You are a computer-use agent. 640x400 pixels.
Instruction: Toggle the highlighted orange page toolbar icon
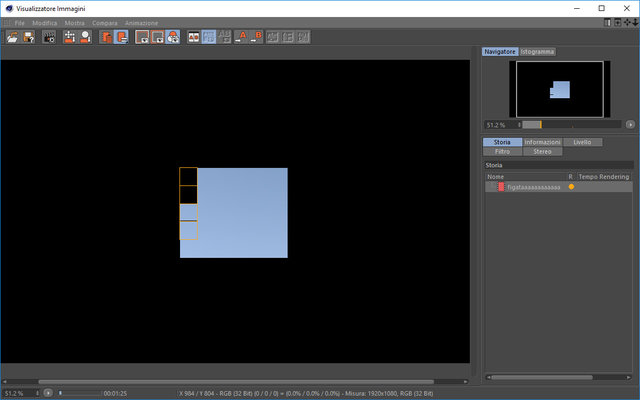point(122,37)
